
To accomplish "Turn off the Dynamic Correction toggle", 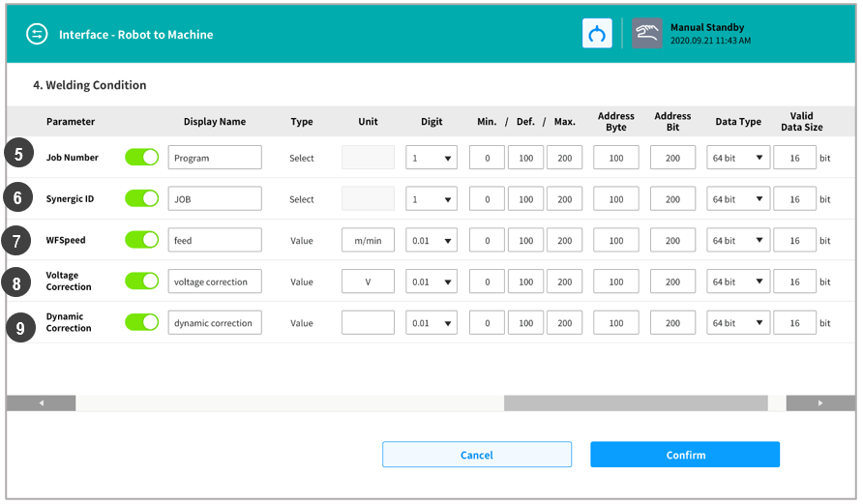I will [x=141, y=322].
